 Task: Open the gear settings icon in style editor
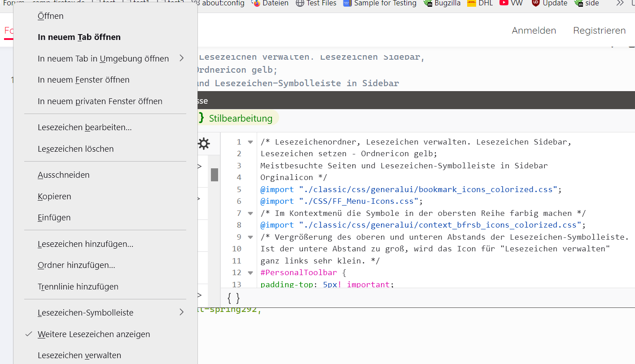(204, 144)
